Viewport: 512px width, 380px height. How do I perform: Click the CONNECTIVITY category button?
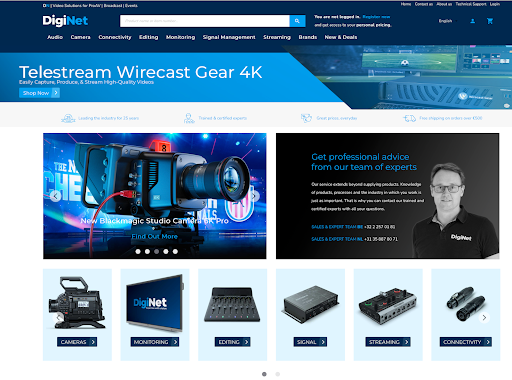(x=466, y=342)
